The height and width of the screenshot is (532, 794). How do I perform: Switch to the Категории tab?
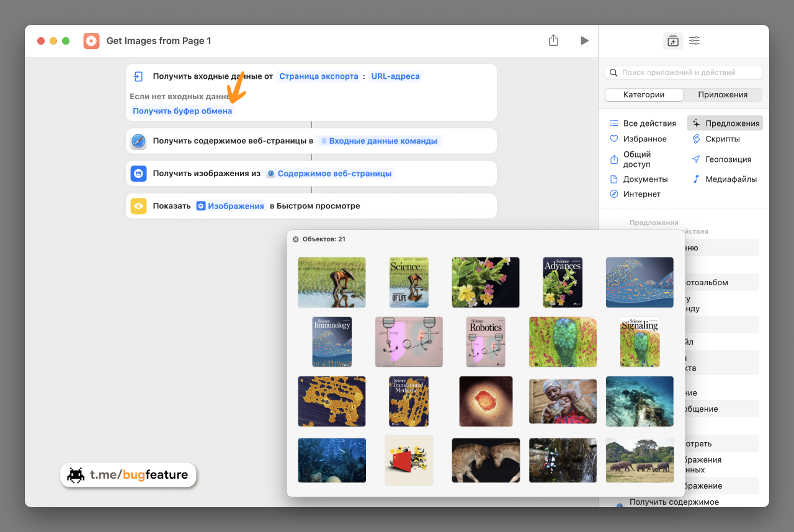(644, 95)
